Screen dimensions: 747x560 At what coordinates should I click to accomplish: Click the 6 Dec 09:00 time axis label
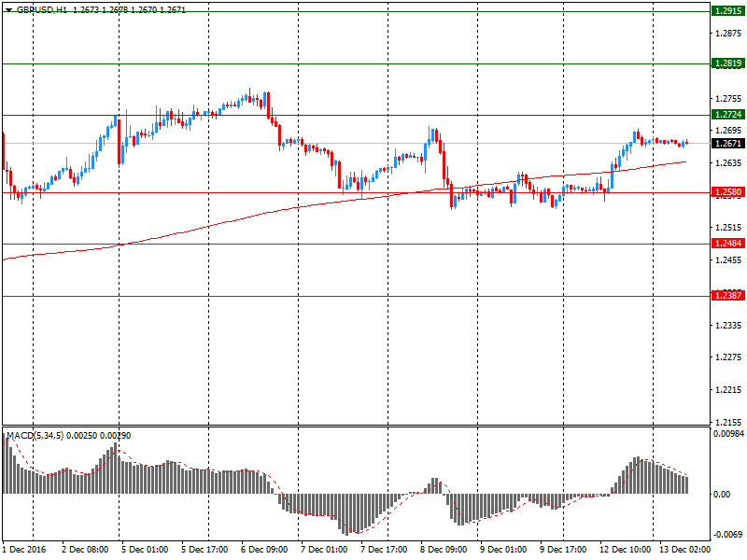point(264,550)
